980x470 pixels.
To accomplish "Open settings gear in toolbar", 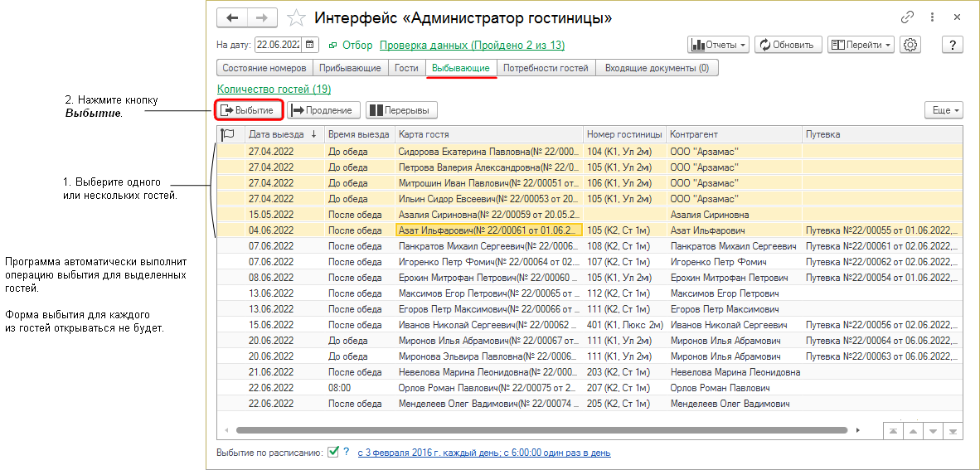I will pos(911,45).
